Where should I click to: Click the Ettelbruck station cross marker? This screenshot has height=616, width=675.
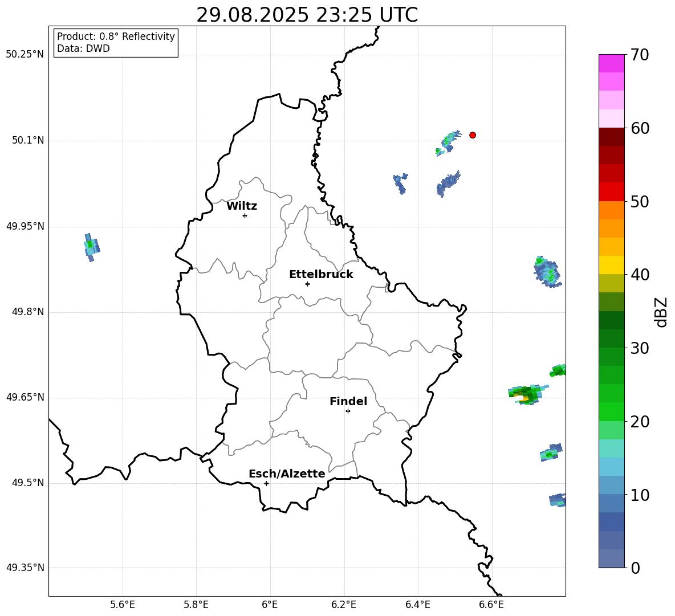(x=307, y=284)
